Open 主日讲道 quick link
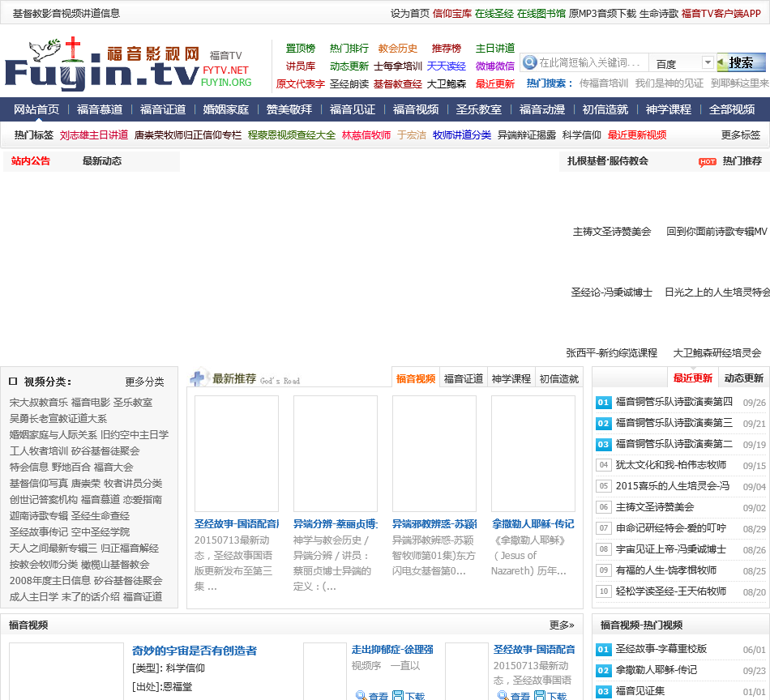 495,49
